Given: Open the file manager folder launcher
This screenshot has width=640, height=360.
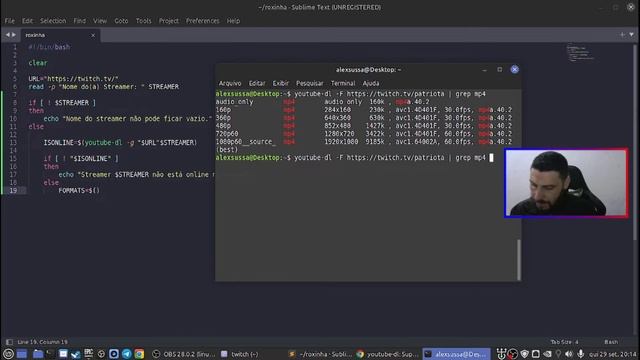Looking at the screenshot, I should point(38,354).
